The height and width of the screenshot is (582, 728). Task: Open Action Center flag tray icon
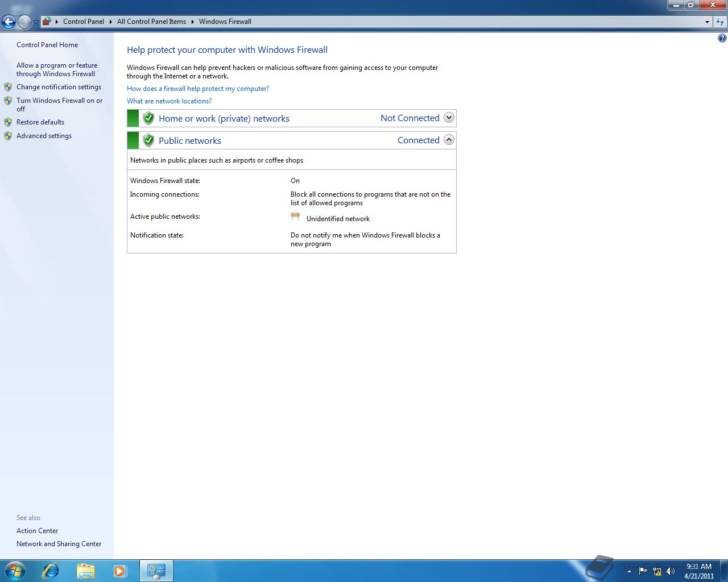pos(643,571)
